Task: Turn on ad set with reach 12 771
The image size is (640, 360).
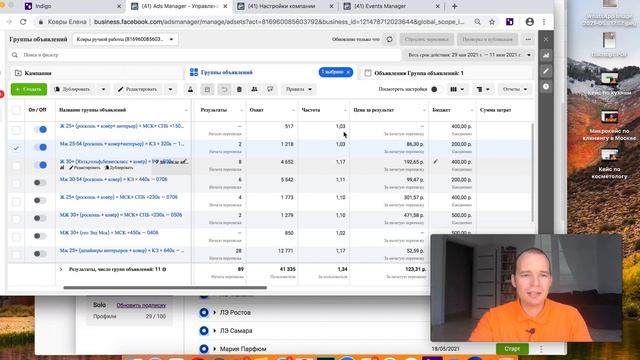Action: [x=40, y=253]
